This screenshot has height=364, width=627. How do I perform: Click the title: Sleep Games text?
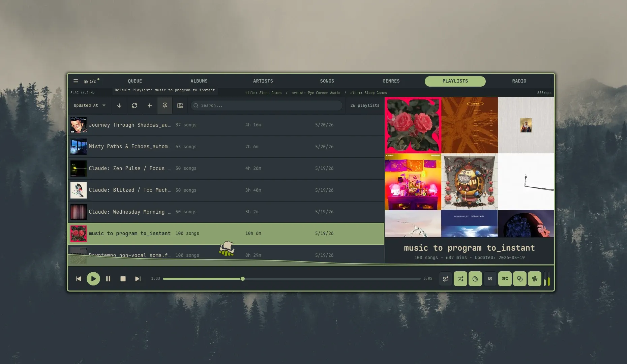pyautogui.click(x=263, y=93)
